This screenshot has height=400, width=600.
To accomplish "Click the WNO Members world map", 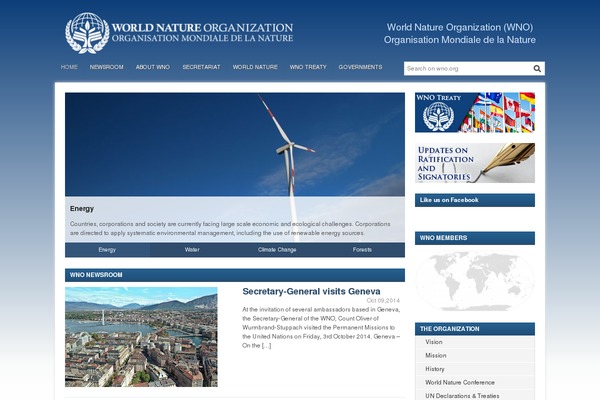I will (x=475, y=281).
